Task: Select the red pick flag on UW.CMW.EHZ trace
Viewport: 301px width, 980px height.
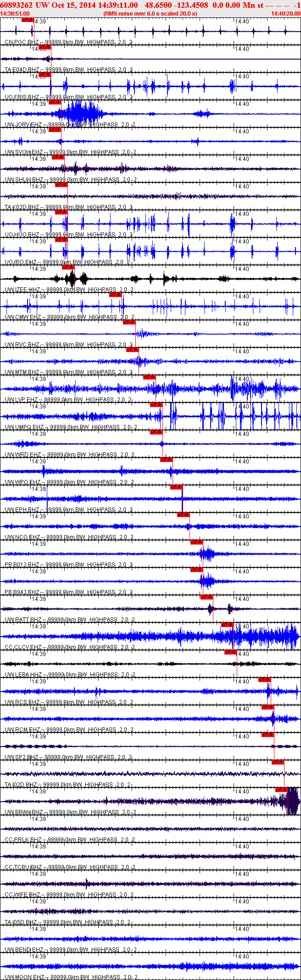Action: [116, 295]
